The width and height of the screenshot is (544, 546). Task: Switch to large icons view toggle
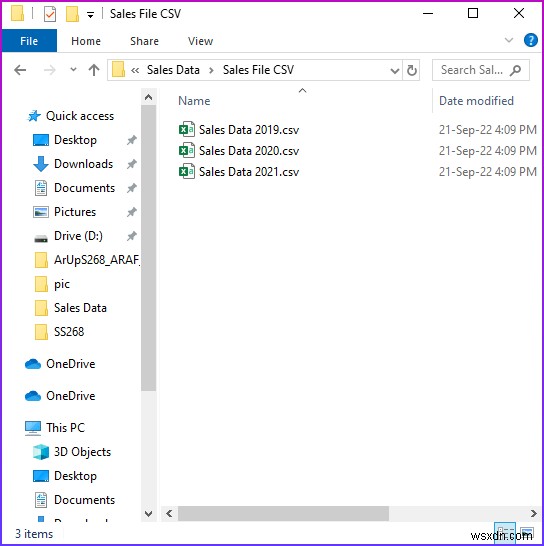[x=527, y=533]
